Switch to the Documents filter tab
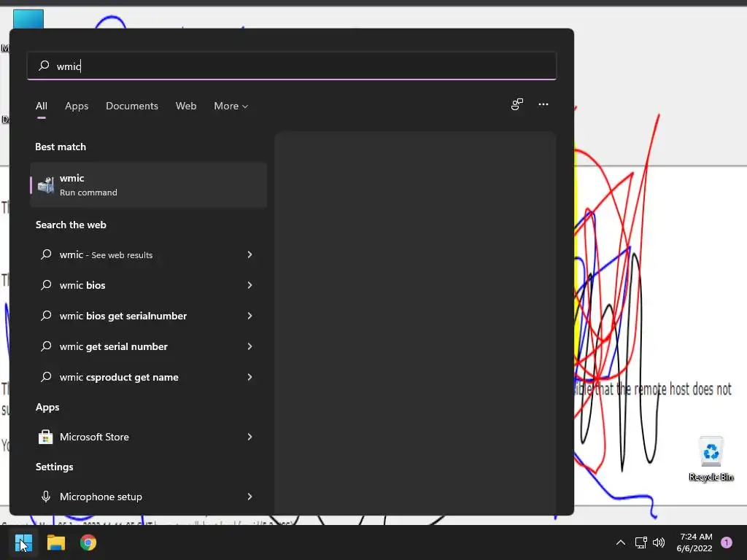The image size is (747, 560). pyautogui.click(x=132, y=106)
